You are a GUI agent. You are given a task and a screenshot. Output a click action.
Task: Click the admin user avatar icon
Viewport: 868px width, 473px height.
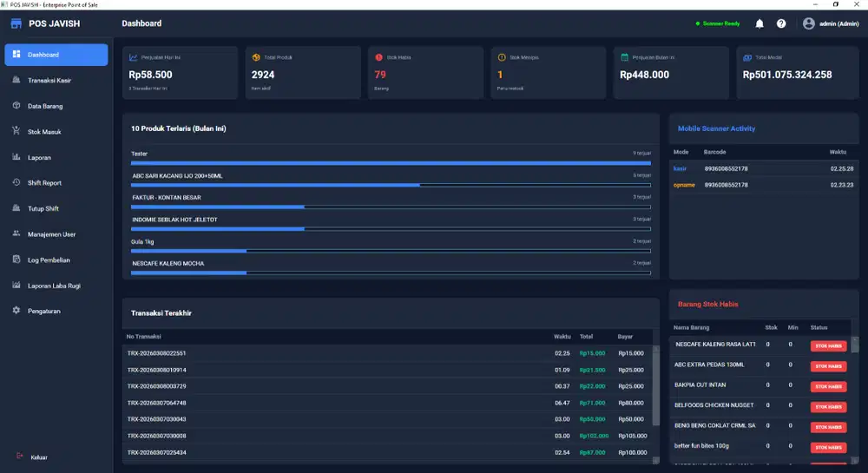(x=809, y=23)
